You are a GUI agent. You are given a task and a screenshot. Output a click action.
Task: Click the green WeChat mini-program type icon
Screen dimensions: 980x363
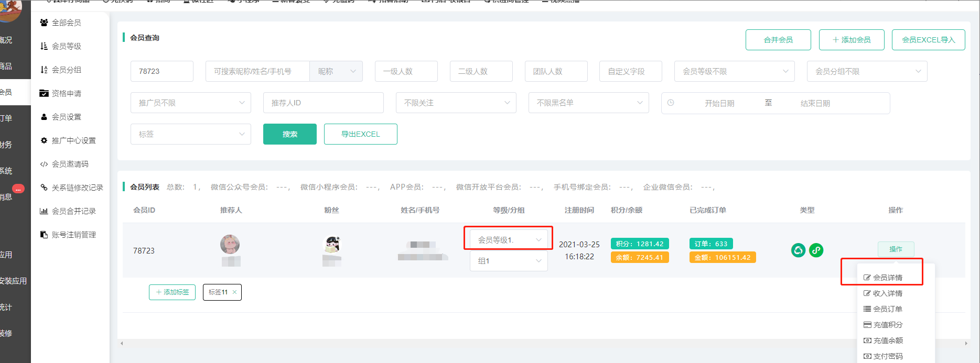pos(816,250)
